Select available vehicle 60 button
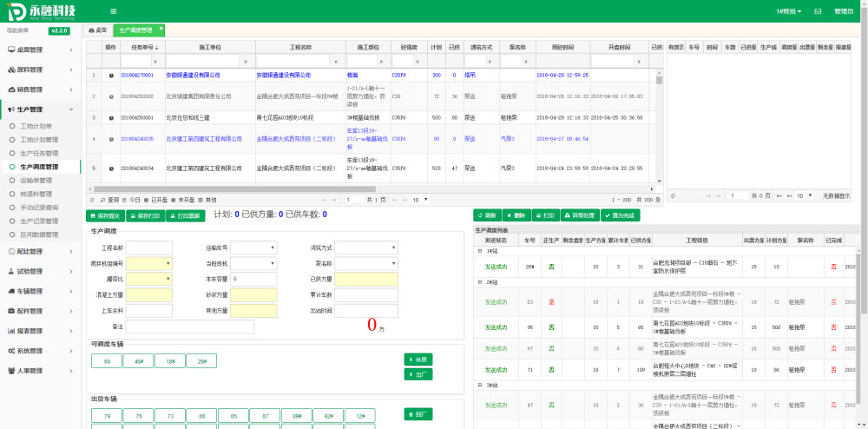The image size is (868, 429). [106, 361]
